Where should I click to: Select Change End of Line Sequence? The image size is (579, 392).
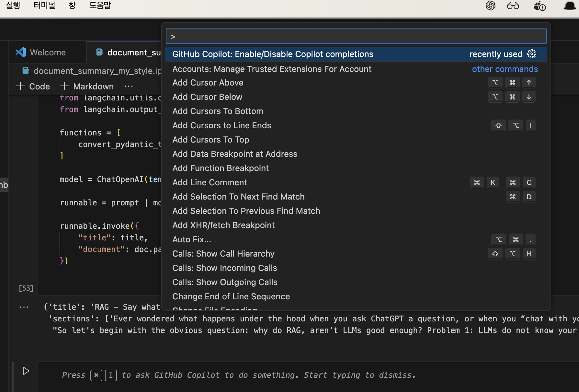tap(356, 296)
